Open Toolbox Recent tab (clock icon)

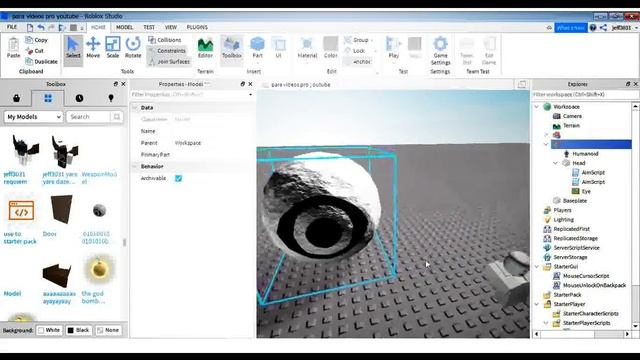click(79, 98)
